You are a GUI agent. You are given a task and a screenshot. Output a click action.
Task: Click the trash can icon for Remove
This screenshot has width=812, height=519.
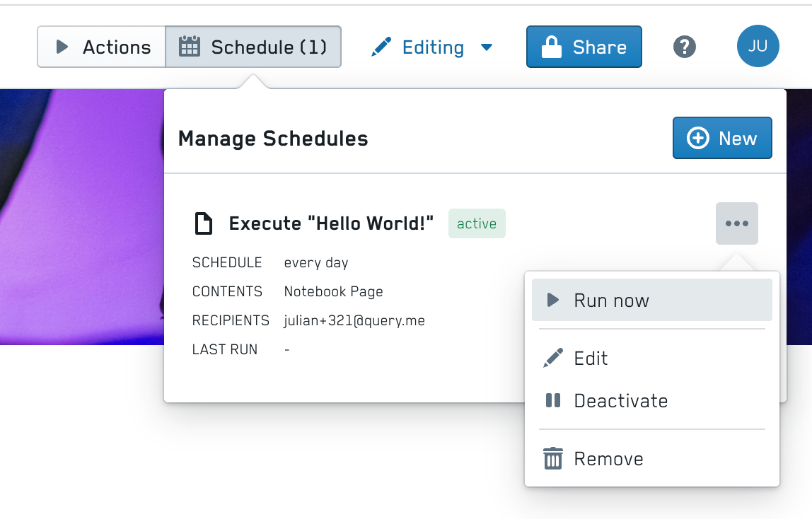click(552, 458)
